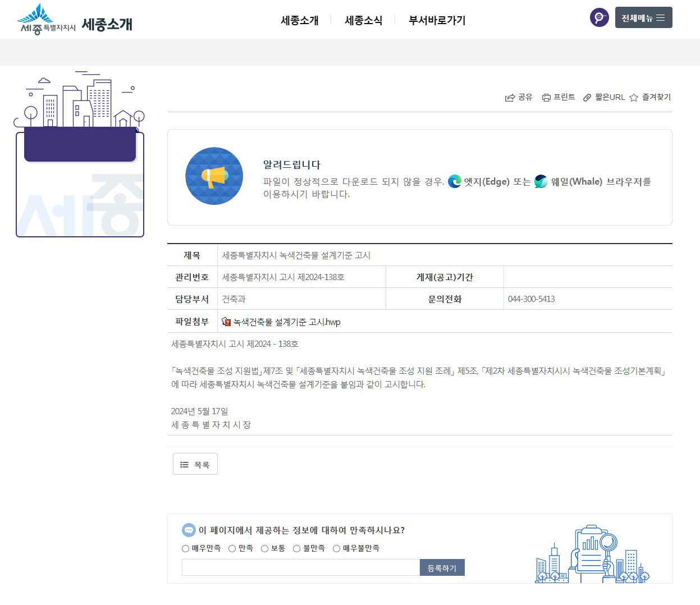Click the 공유 share icon

(x=510, y=98)
